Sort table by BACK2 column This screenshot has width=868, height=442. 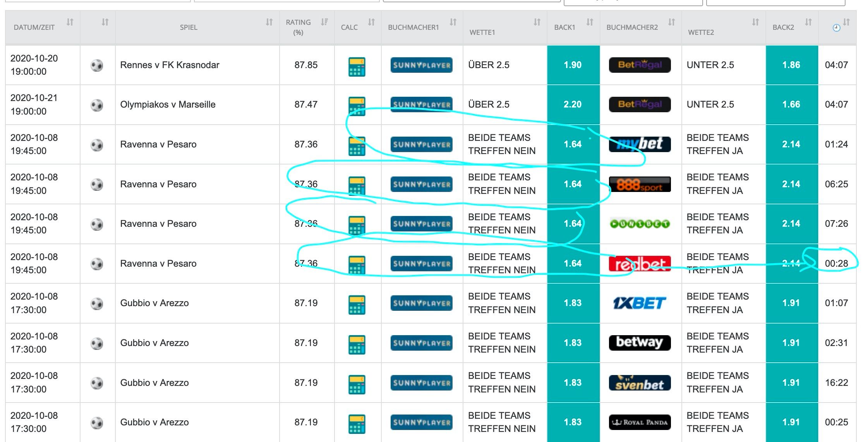pyautogui.click(x=808, y=22)
